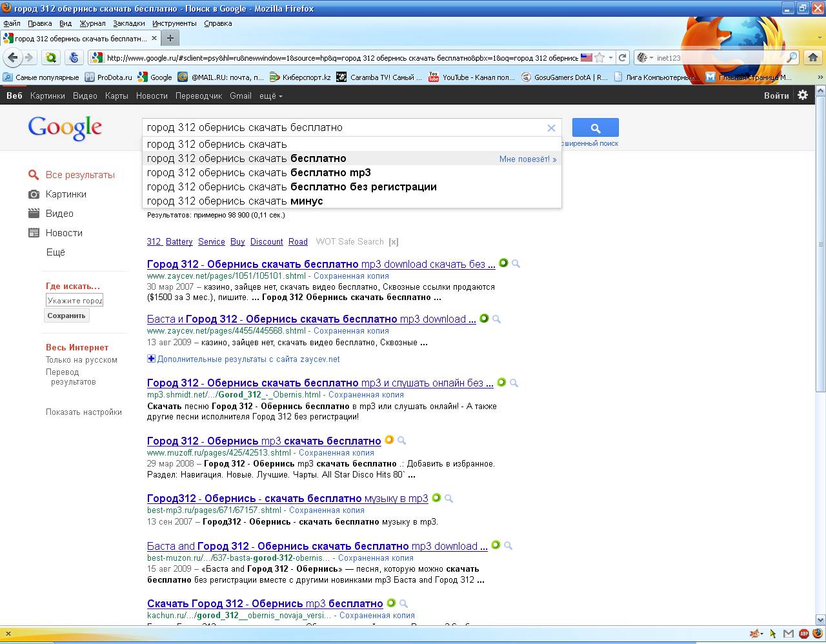Viewport: 826px width, 644px height.
Task: Click the US flag icon in address bar
Action: 586,57
